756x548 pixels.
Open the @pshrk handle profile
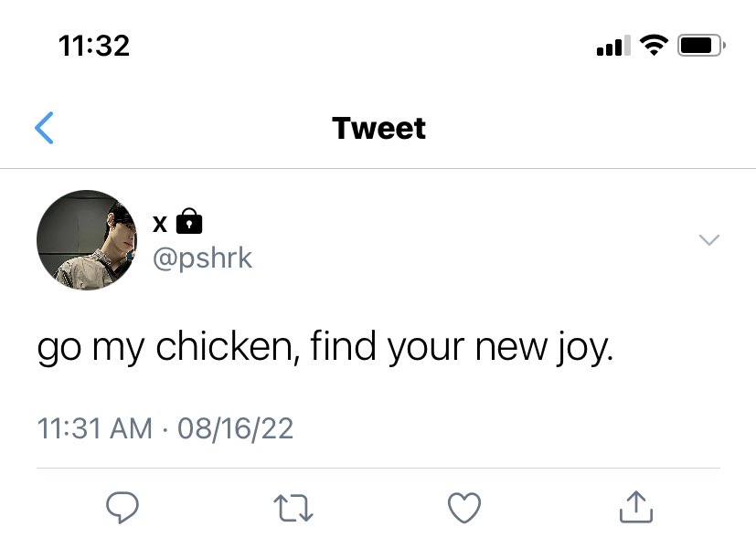[x=203, y=258]
